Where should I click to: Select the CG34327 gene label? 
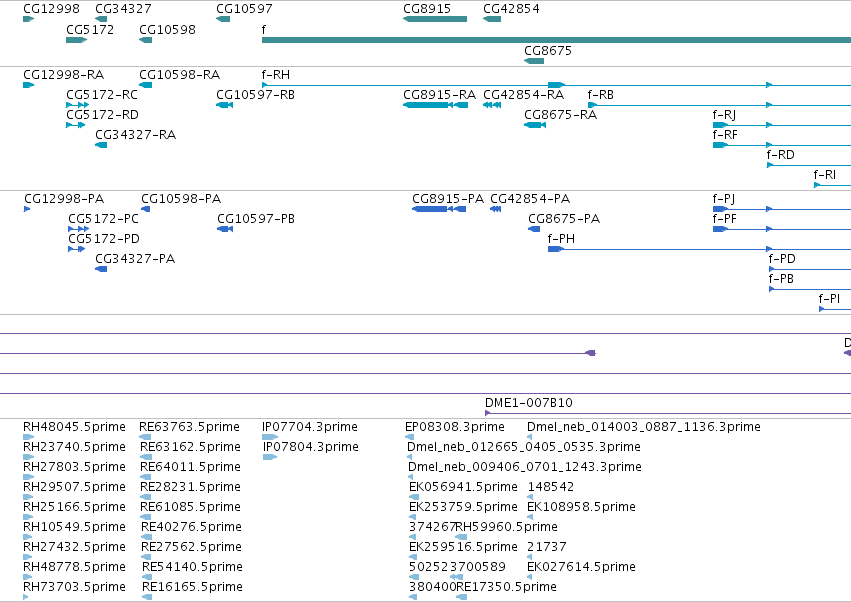(123, 9)
